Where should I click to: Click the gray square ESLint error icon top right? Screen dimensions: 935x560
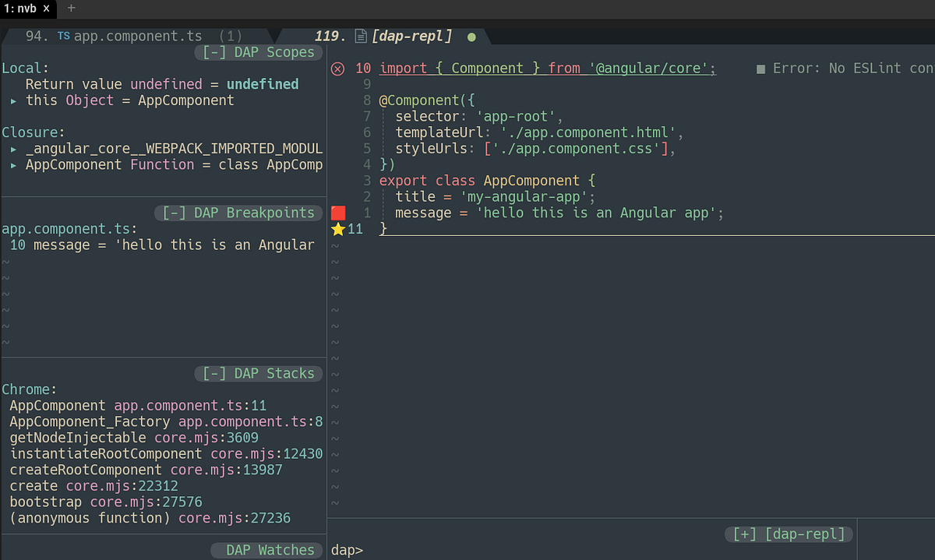pyautogui.click(x=760, y=69)
